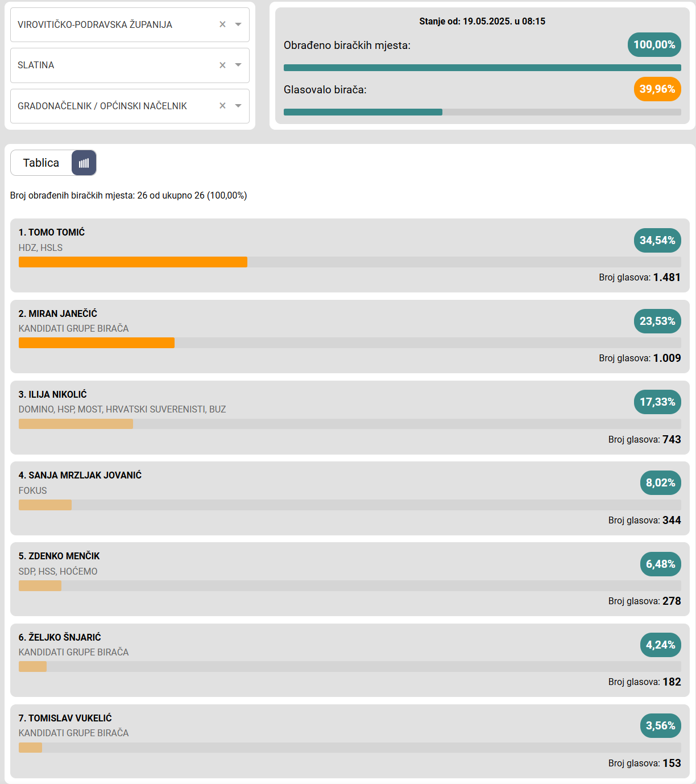Clear the Virovitičko-podravska županija selection
696x784 pixels.
pos(222,24)
